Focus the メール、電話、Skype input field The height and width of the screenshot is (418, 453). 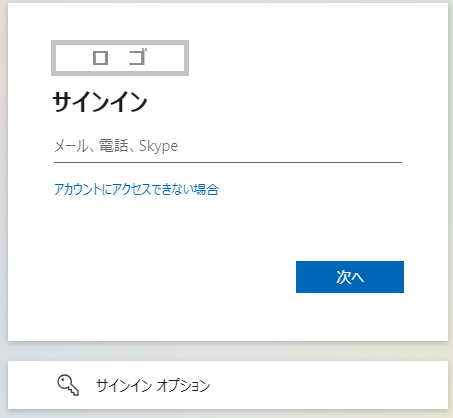pos(228,147)
